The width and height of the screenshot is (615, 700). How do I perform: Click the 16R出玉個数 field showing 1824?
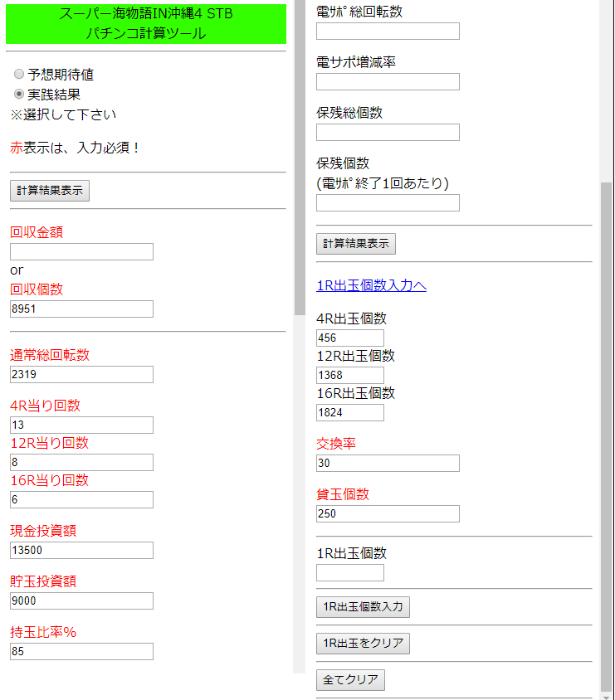[350, 412]
